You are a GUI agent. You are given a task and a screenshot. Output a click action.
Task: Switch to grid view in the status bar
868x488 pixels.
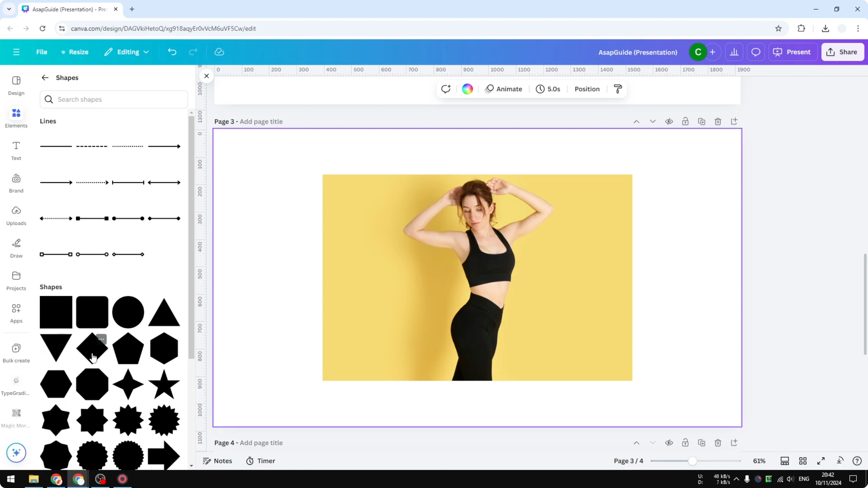click(x=803, y=461)
